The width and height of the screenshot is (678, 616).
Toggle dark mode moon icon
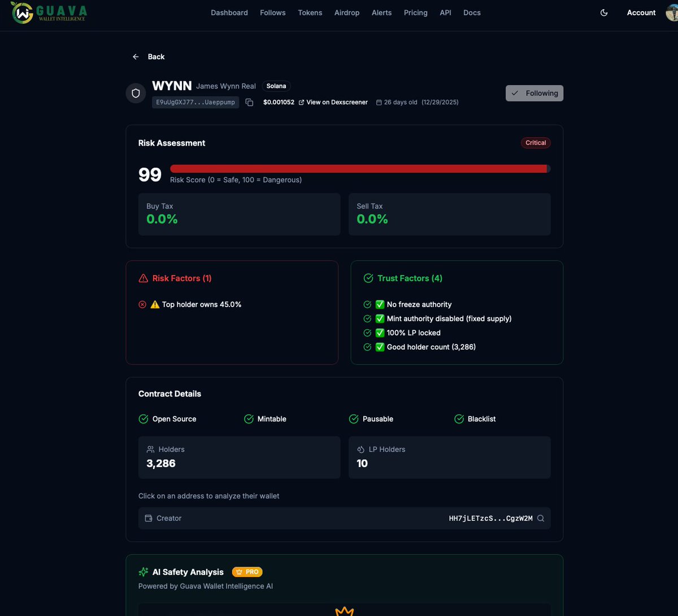(x=604, y=12)
